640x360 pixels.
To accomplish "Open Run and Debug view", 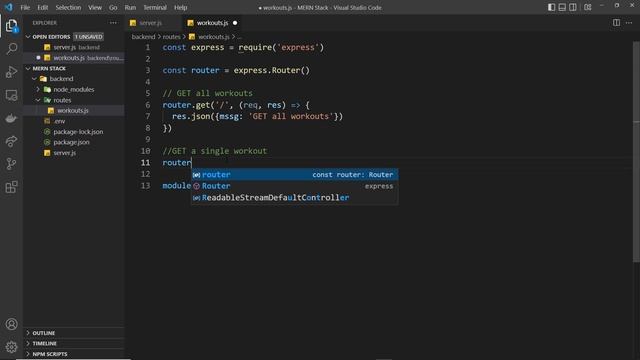I will click(11, 72).
